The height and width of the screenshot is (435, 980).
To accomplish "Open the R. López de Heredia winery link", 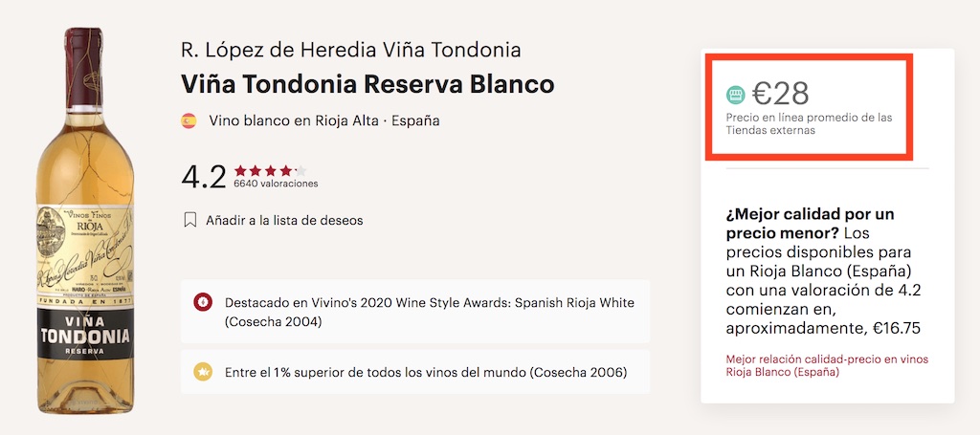I will coord(350,51).
